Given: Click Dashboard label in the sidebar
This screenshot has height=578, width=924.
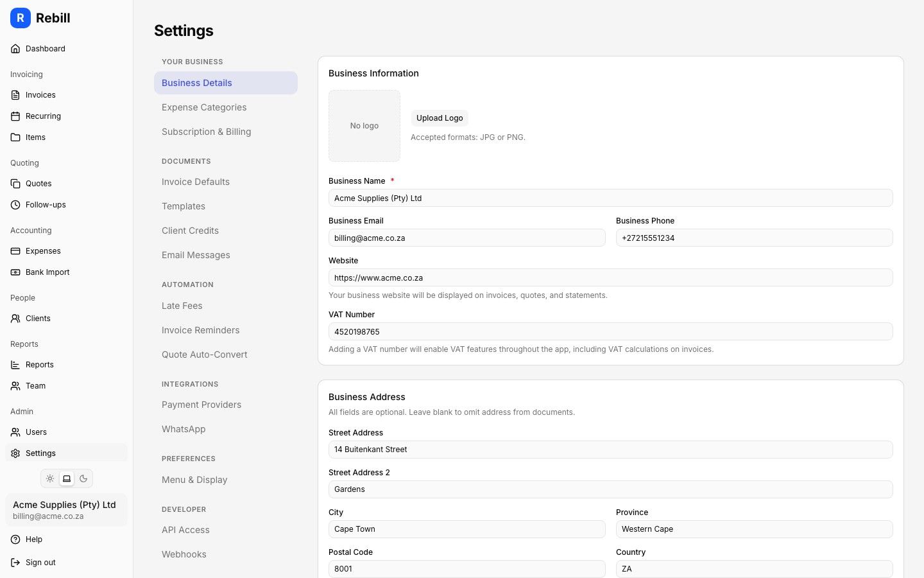Looking at the screenshot, I should pos(46,49).
